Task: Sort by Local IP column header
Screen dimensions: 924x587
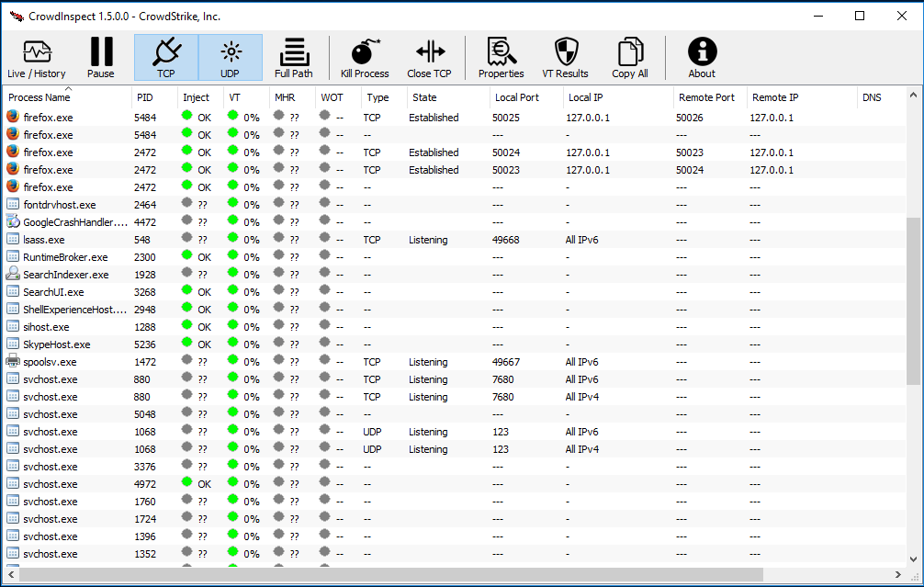Action: [618, 97]
